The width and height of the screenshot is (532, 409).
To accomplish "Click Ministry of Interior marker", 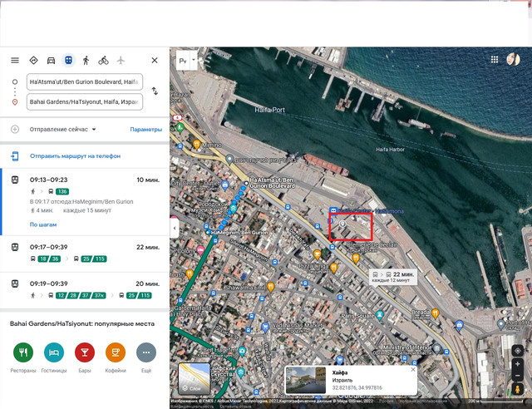I will (x=437, y=348).
